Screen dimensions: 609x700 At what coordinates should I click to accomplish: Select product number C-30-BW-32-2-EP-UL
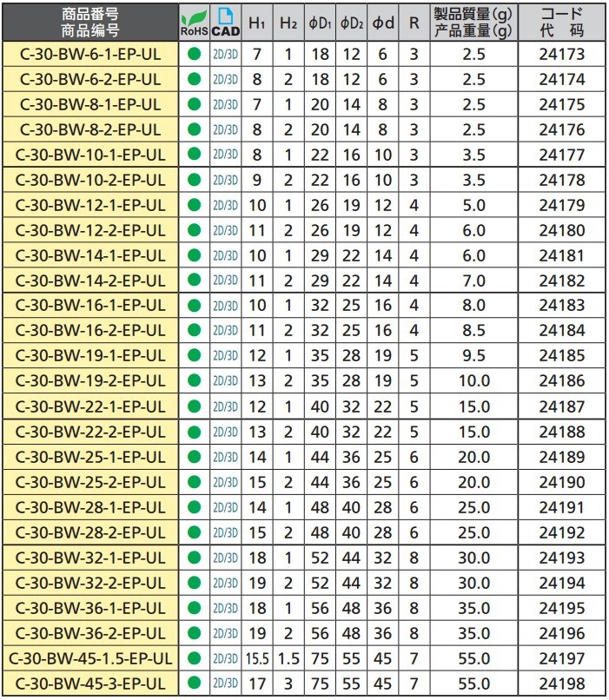89,583
